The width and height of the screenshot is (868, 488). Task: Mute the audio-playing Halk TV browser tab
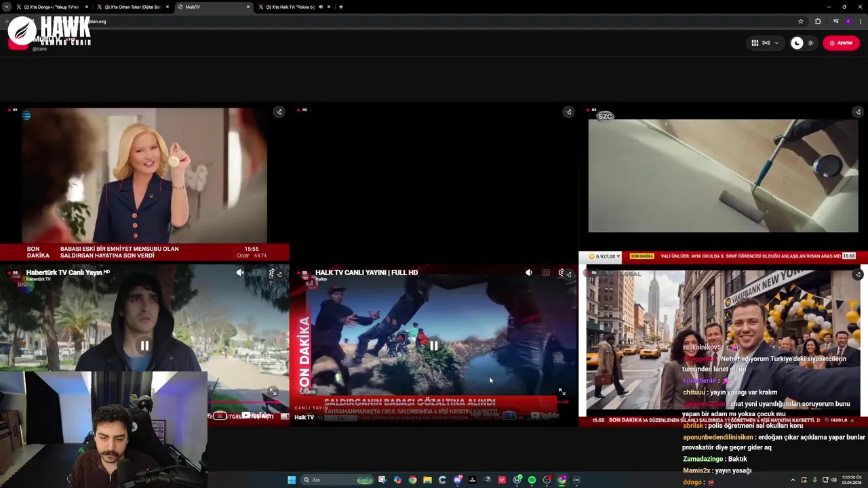coord(321,7)
